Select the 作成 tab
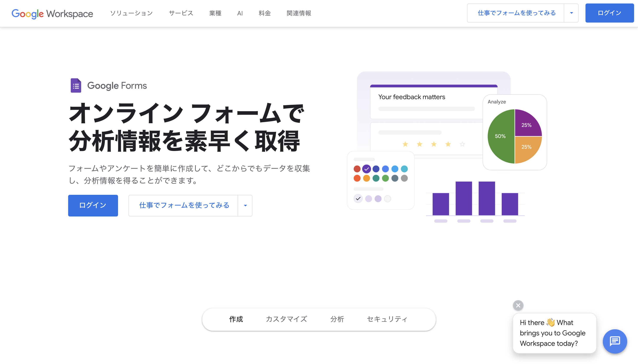Screen dimensions: 638x364 click(236, 319)
